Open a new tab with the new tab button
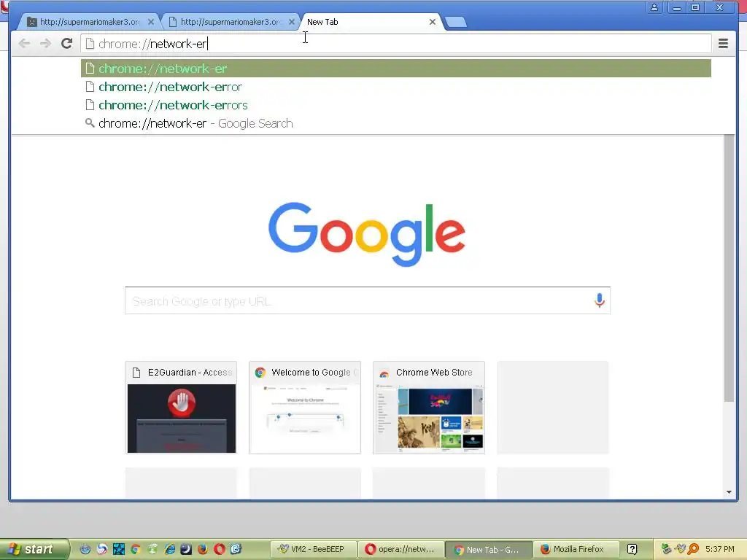747x560 pixels. point(456,22)
